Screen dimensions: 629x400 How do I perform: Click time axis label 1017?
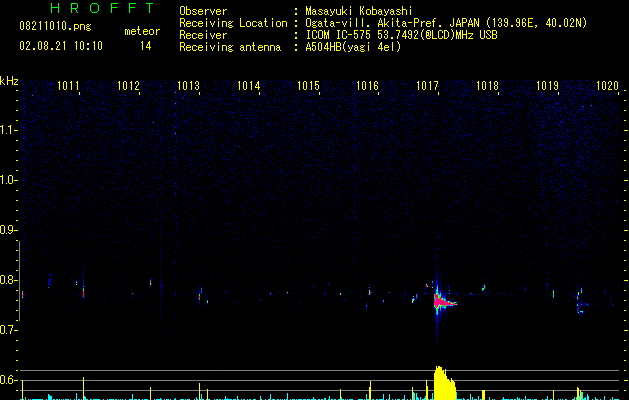click(428, 86)
